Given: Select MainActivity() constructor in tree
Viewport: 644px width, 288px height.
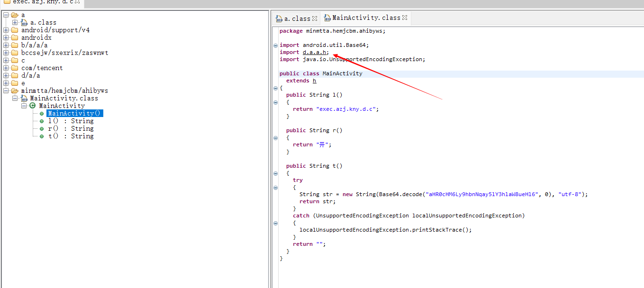Looking at the screenshot, I should [74, 113].
